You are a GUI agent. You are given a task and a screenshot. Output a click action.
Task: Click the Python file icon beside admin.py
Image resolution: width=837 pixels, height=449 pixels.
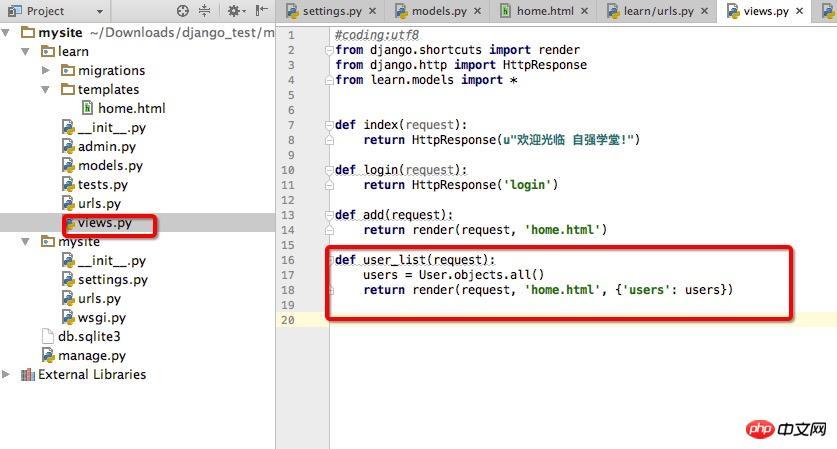(68, 146)
